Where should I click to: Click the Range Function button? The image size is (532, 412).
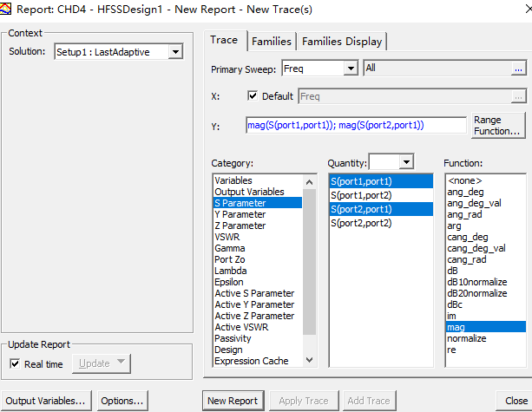pos(498,126)
